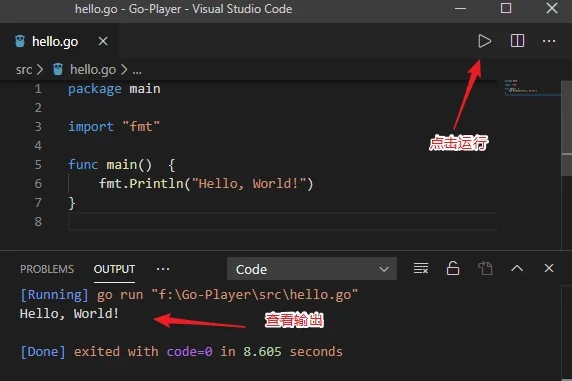Viewport: 572px width, 381px height.
Task: Switch to the PROBLEMS tab
Action: pos(47,269)
